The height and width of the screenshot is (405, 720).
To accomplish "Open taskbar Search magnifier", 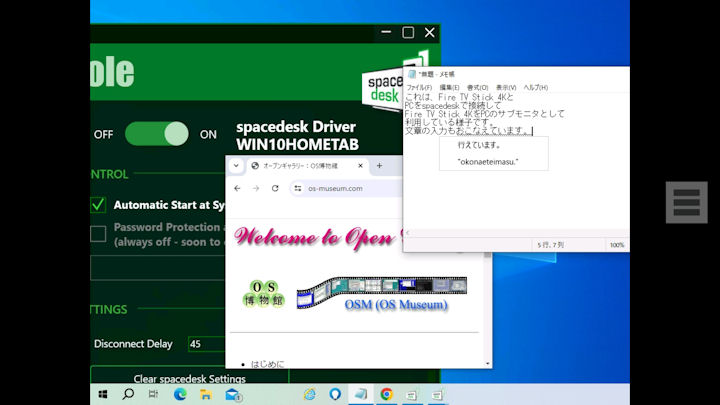I will pyautogui.click(x=128, y=394).
